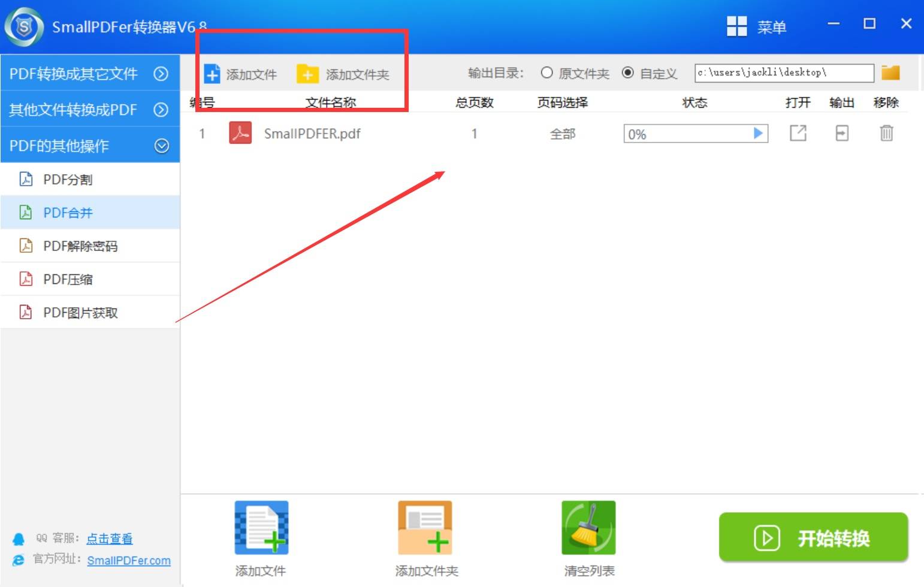Viewport: 924px width, 587px height.
Task: Click the 状态 column header
Action: [694, 102]
